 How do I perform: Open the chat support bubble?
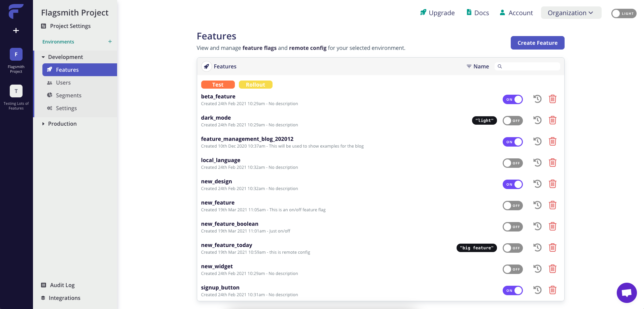[x=627, y=292]
